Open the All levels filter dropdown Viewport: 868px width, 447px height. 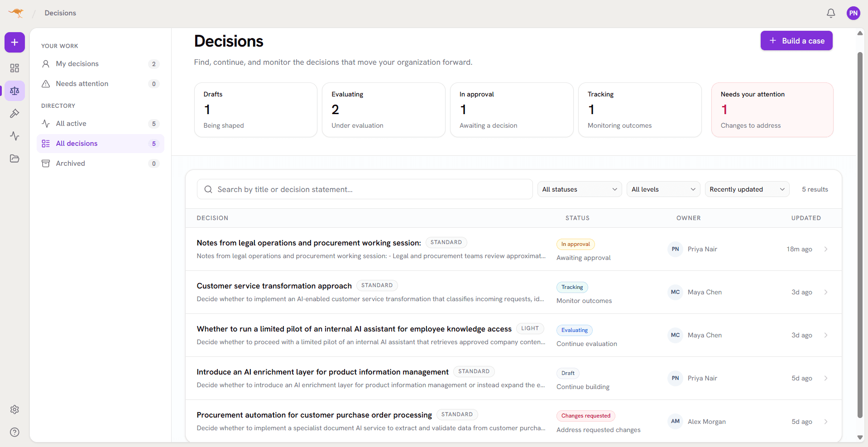tap(663, 189)
